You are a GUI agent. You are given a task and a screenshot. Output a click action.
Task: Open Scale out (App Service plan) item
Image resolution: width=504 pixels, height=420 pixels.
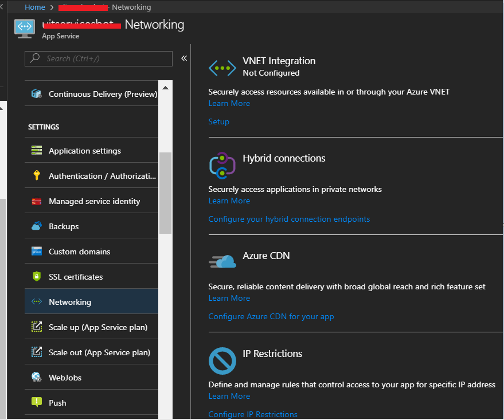click(91, 352)
